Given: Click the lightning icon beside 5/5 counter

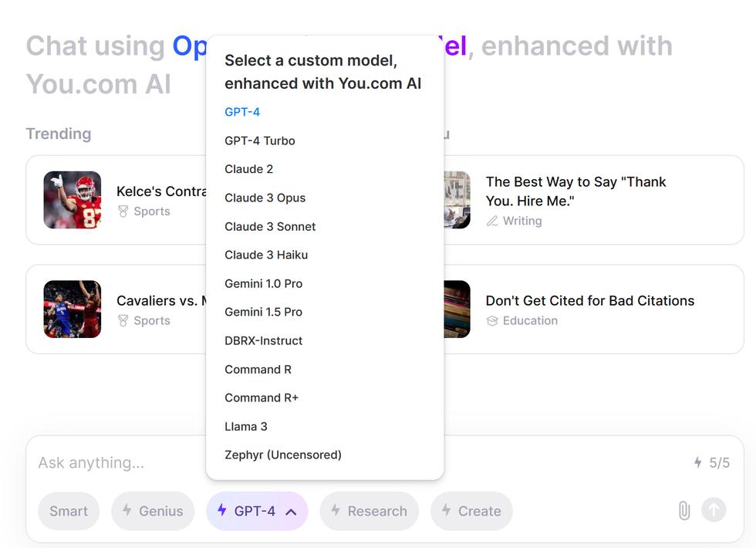Looking at the screenshot, I should (697, 462).
